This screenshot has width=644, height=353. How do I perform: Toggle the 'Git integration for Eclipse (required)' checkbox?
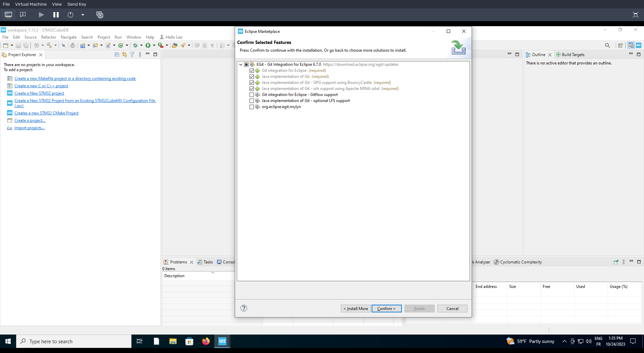pyautogui.click(x=252, y=70)
